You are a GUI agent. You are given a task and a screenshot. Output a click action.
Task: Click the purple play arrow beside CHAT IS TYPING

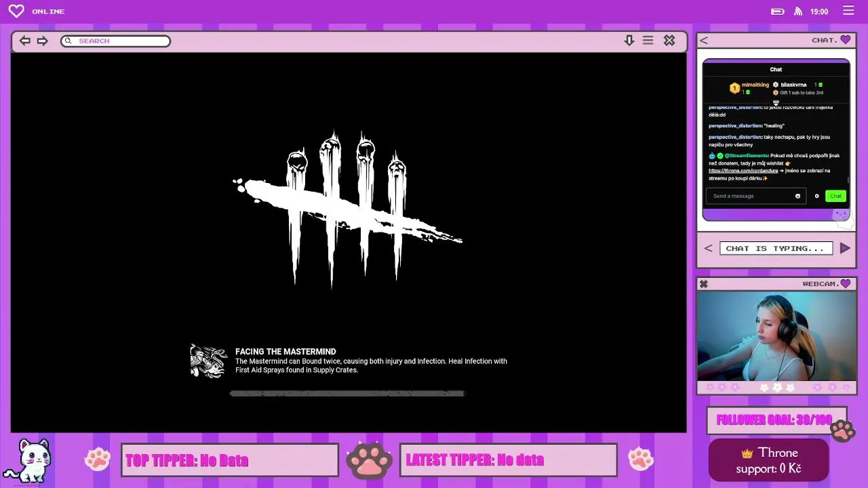(845, 248)
